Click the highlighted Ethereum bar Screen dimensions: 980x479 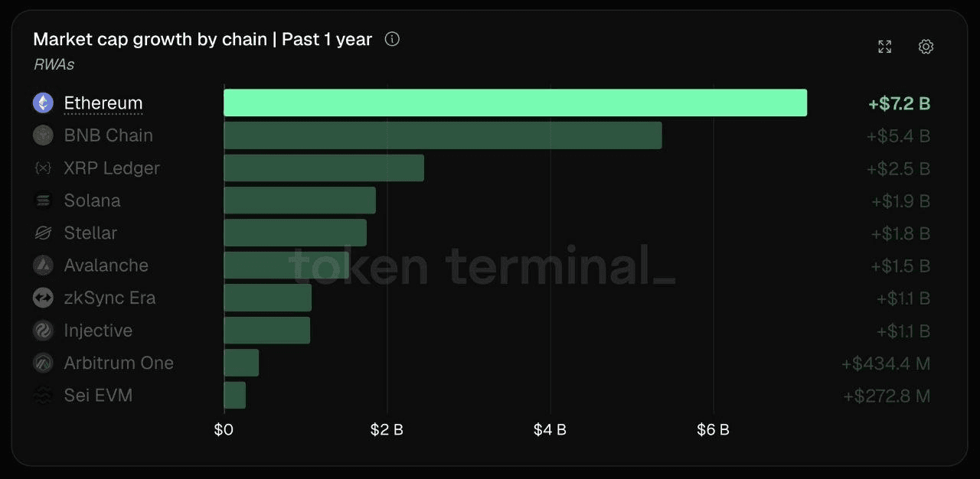[515, 103]
